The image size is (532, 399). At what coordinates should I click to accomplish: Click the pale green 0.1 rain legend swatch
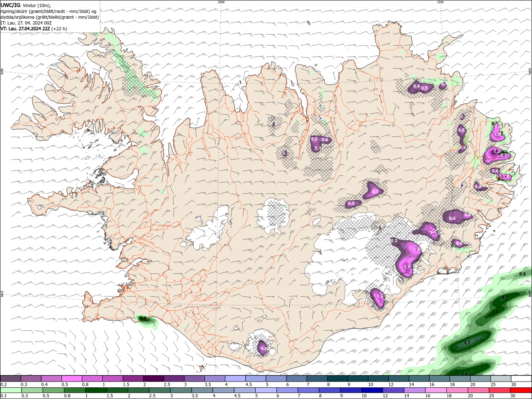click(x=11, y=390)
